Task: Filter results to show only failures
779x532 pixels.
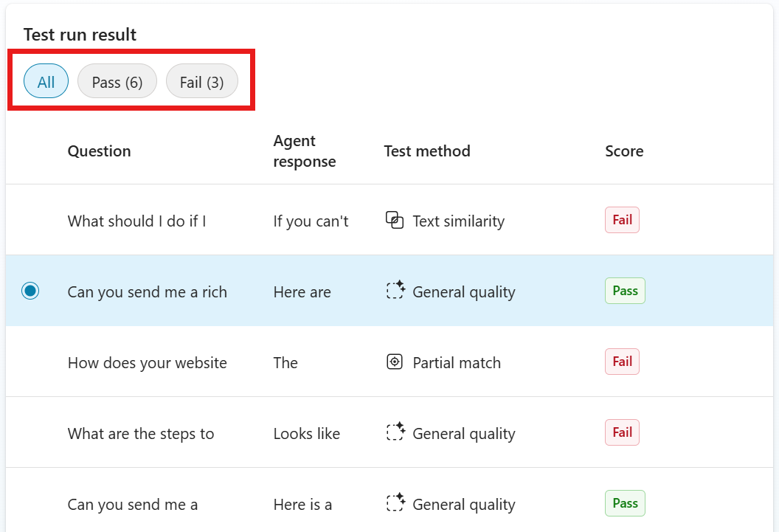Action: (x=202, y=81)
